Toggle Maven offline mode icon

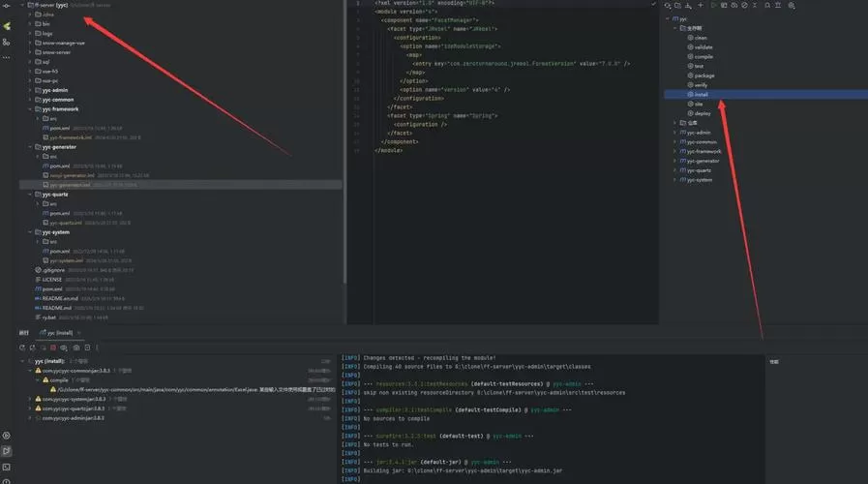pos(734,5)
